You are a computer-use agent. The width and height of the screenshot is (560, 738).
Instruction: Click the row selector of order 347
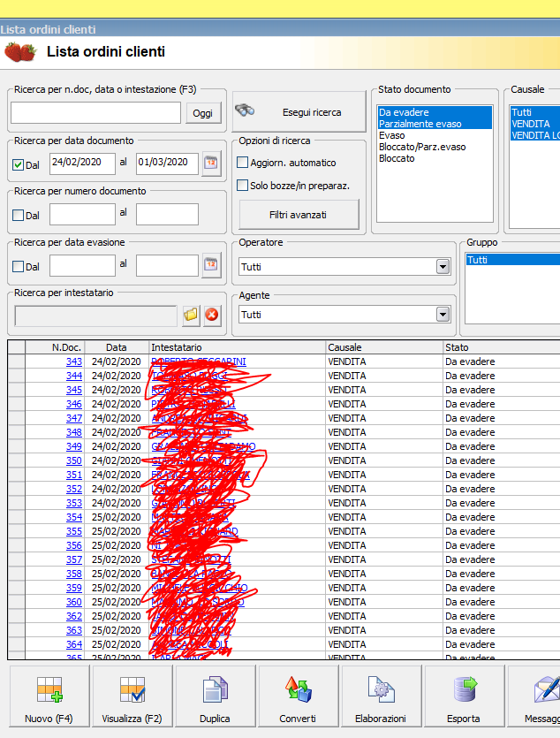pyautogui.click(x=17, y=418)
